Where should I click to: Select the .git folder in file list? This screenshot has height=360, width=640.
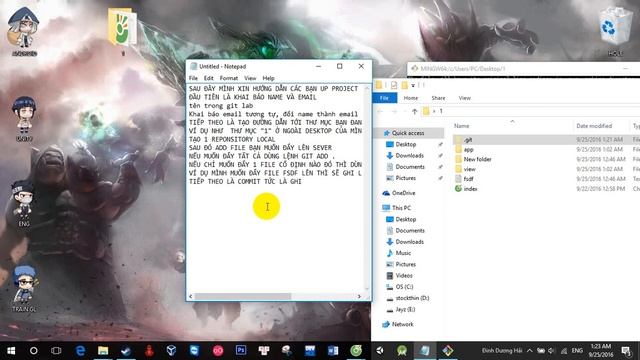click(x=468, y=140)
